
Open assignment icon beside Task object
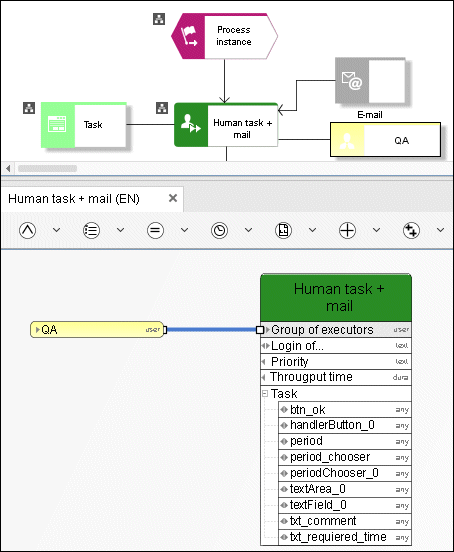click(x=29, y=108)
